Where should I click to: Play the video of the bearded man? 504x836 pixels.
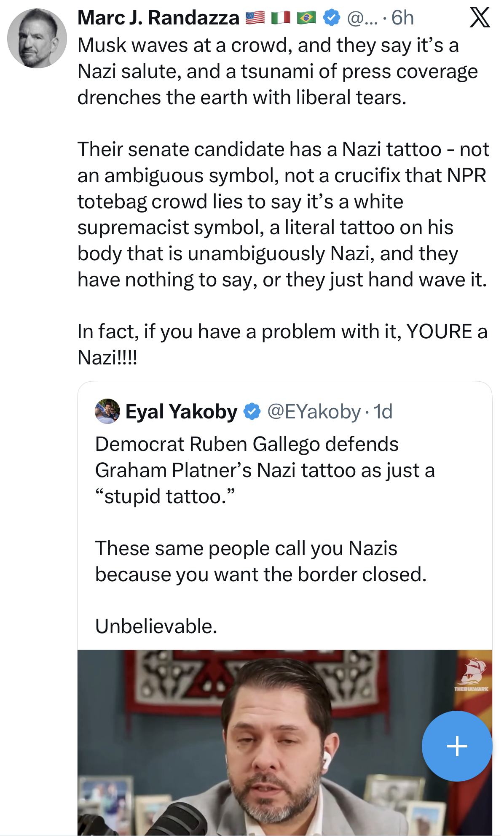click(x=270, y=742)
